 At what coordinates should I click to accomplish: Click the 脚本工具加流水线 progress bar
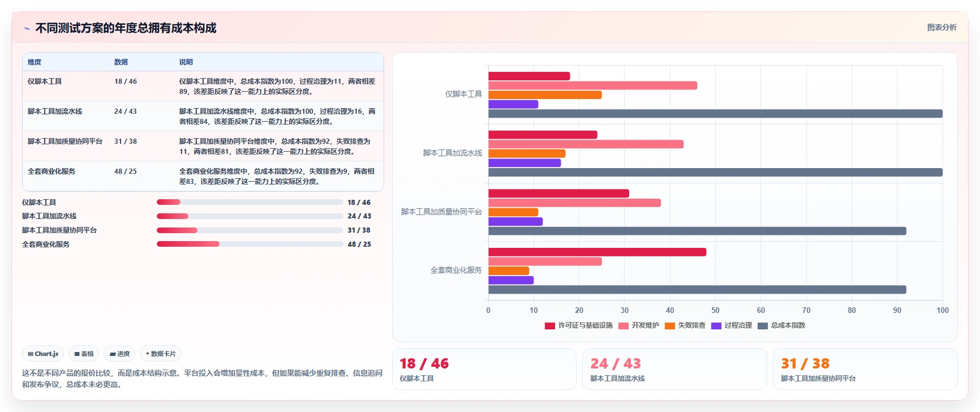click(250, 216)
